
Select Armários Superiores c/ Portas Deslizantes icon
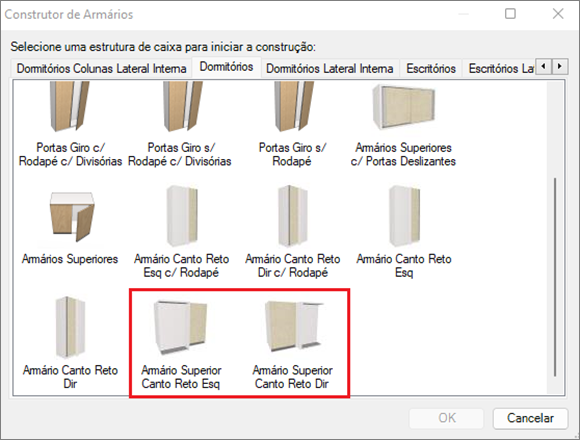[404, 107]
